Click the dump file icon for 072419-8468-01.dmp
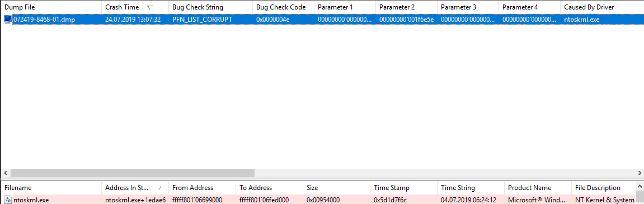 (8, 20)
